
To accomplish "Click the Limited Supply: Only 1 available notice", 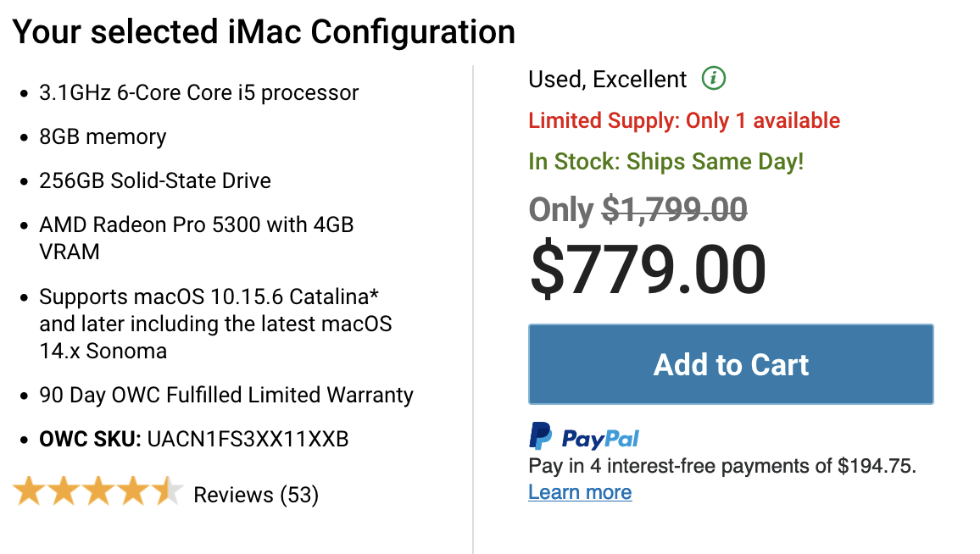I will [x=684, y=120].
